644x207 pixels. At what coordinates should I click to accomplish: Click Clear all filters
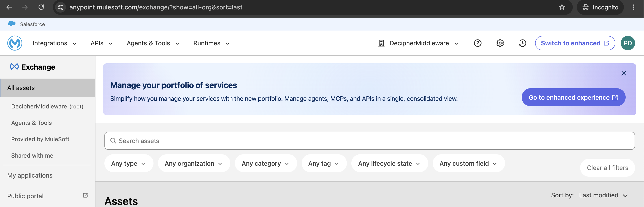[607, 168]
